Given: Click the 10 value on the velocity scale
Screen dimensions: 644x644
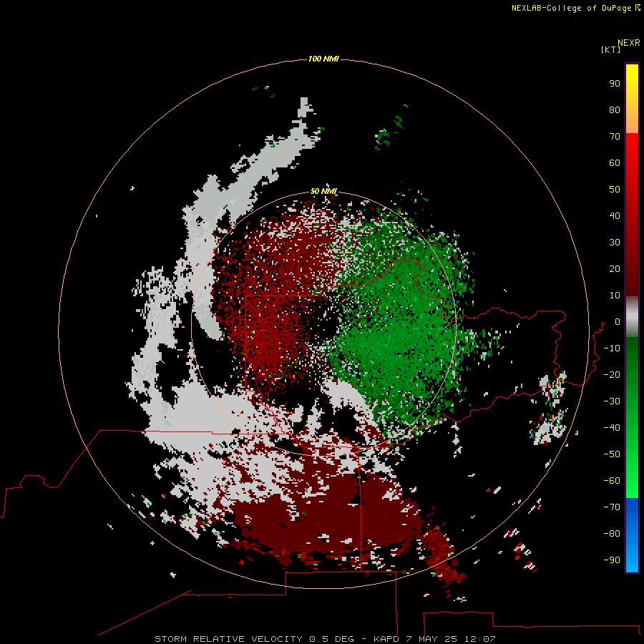Looking at the screenshot, I should (x=615, y=296).
